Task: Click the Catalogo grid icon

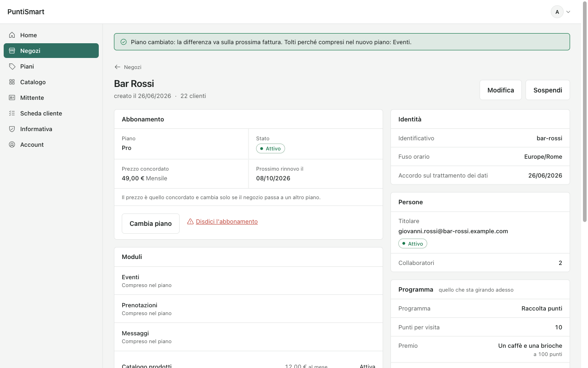Action: point(12,82)
